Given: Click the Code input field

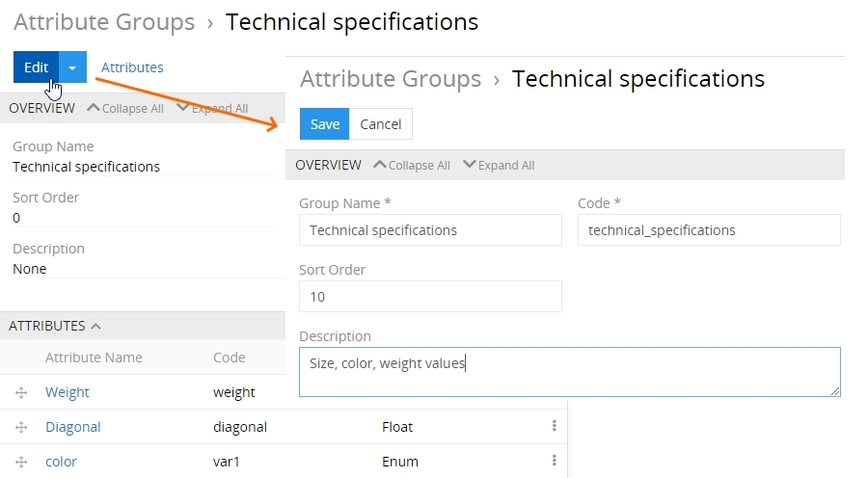Looking at the screenshot, I should 709,230.
